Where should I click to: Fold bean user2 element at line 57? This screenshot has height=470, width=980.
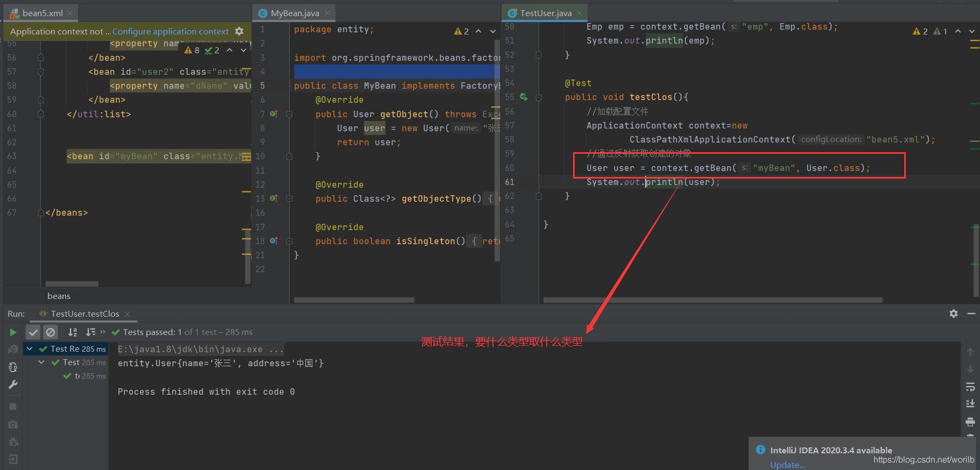(x=41, y=72)
